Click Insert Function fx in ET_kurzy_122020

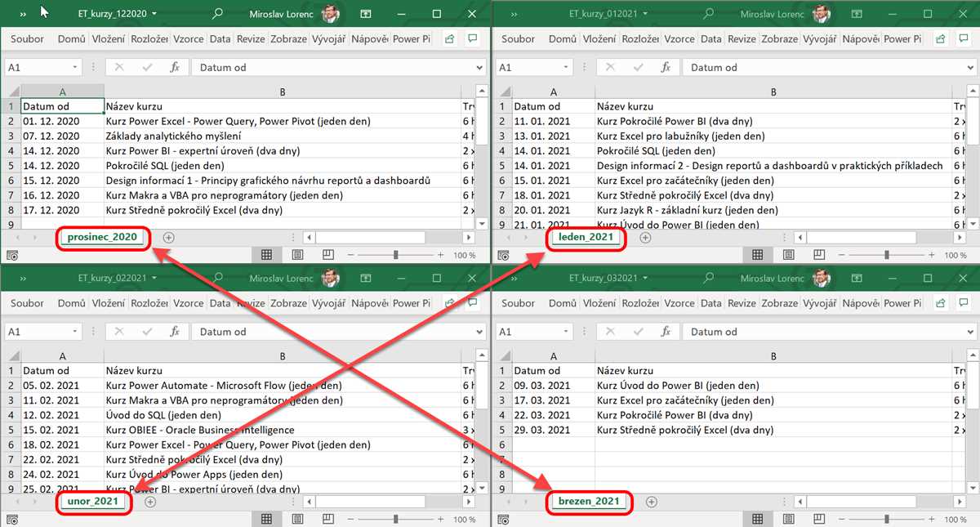click(175, 68)
